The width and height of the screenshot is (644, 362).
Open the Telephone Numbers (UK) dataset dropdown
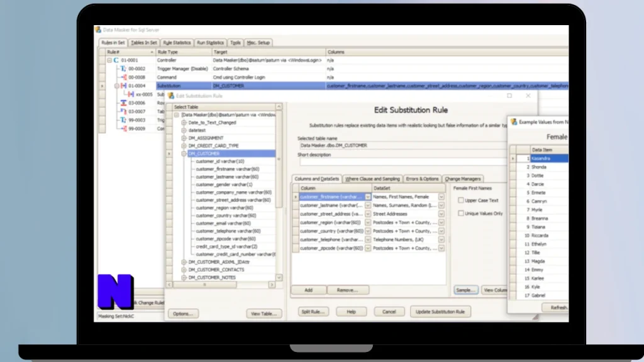[441, 239]
